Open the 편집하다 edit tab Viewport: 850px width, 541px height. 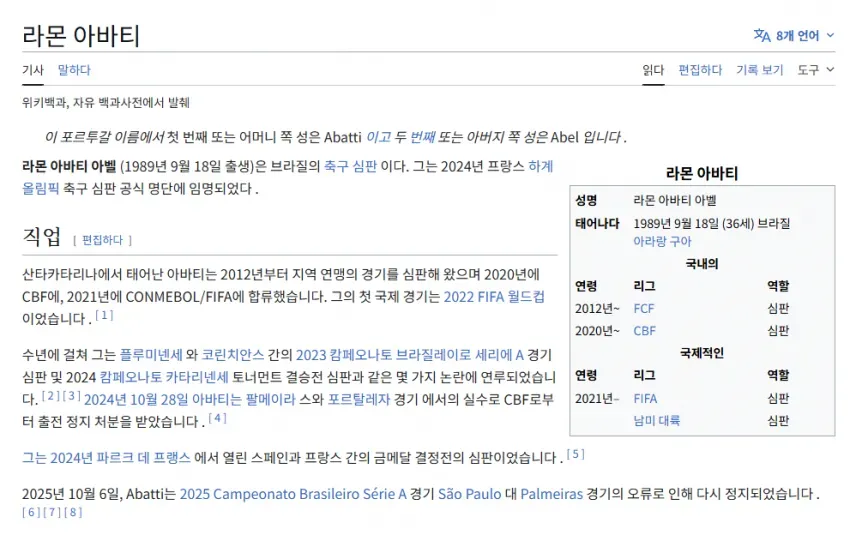(x=700, y=70)
